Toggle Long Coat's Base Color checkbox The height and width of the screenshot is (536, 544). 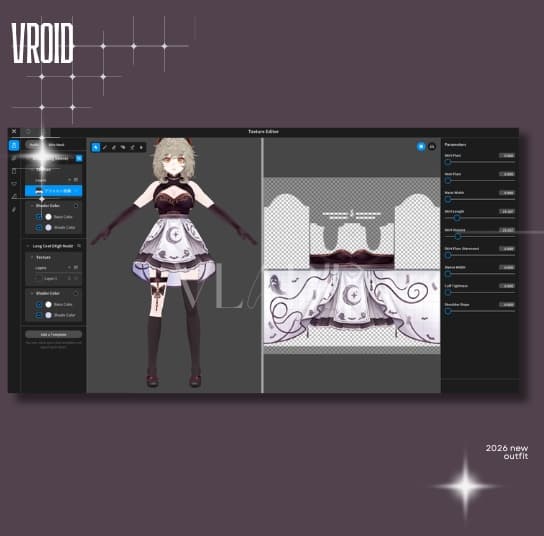click(x=39, y=304)
